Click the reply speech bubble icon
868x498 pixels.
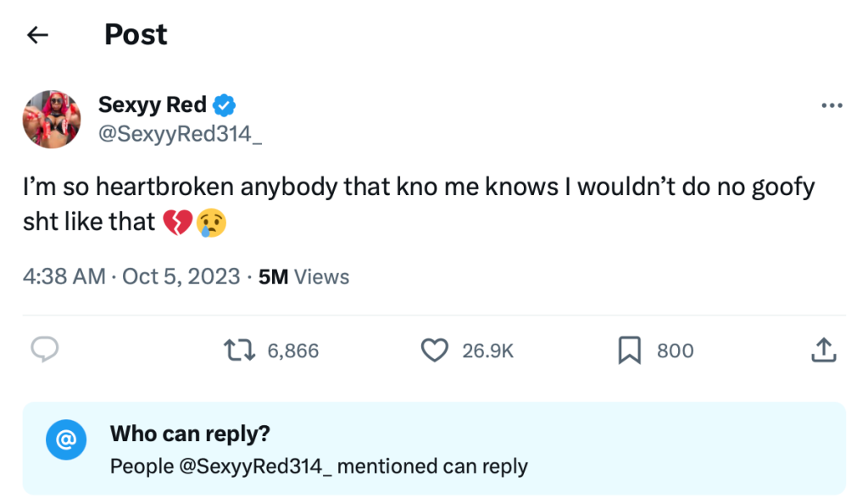point(44,350)
